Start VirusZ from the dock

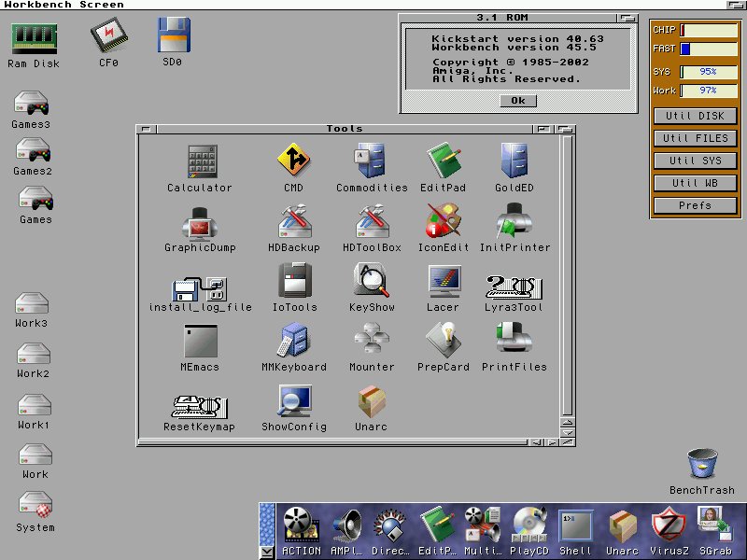669,525
